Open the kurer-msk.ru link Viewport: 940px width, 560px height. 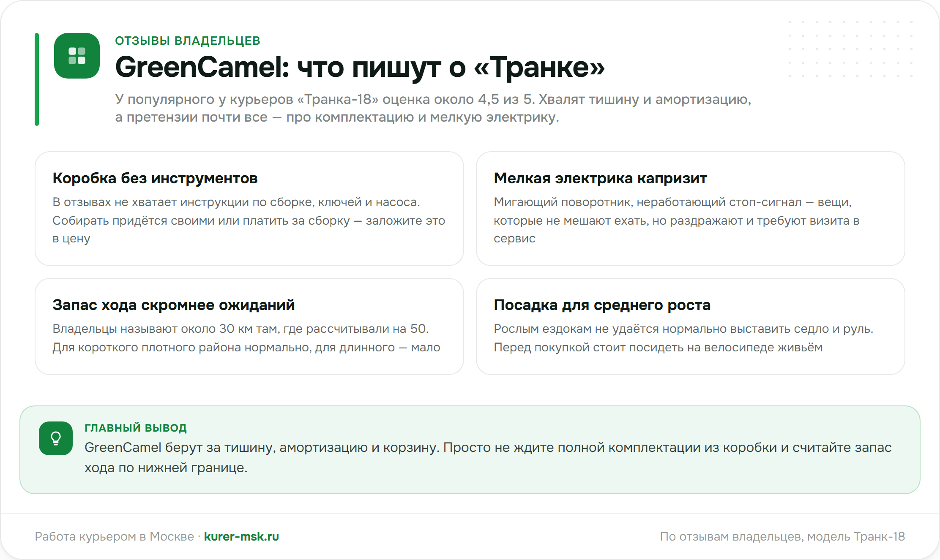click(x=241, y=536)
